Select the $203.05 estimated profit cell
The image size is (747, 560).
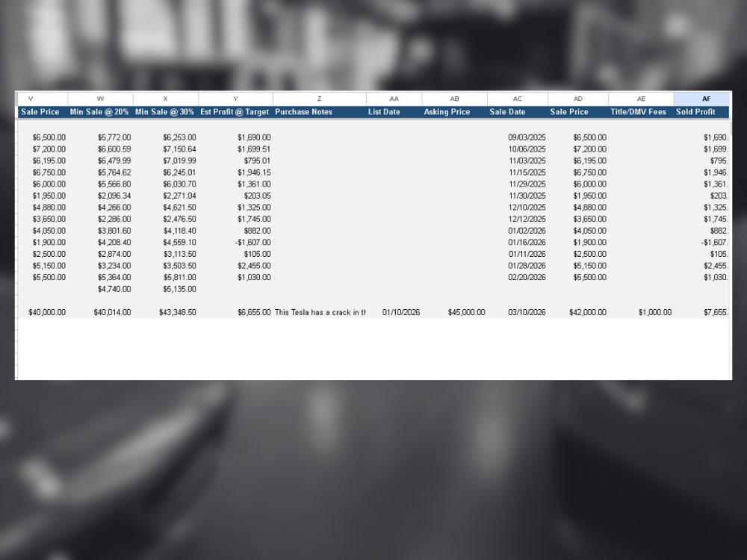coord(235,196)
